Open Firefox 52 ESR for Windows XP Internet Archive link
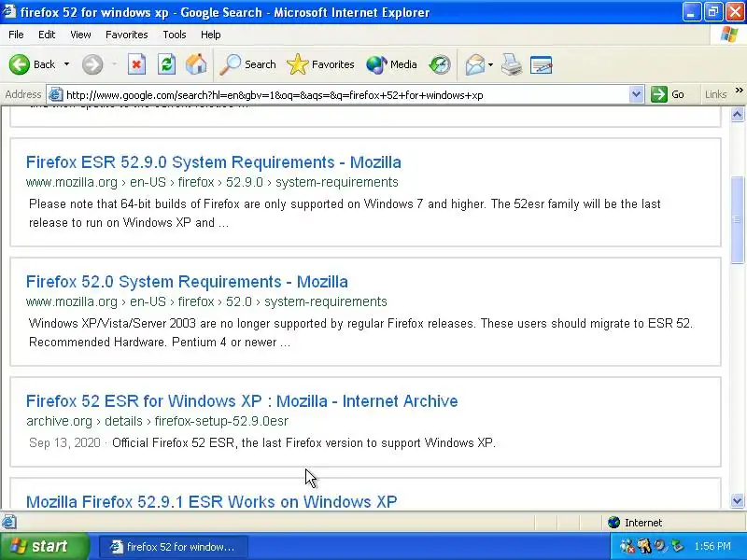747x560 pixels. tap(242, 401)
